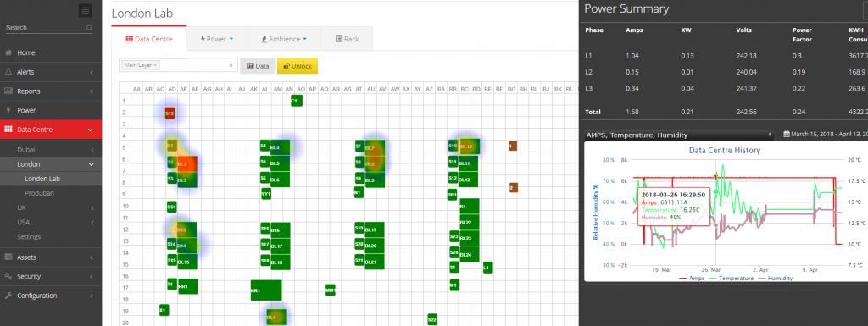Select the Power lightning icon in sidebar
This screenshot has height=326, width=868.
(8, 110)
